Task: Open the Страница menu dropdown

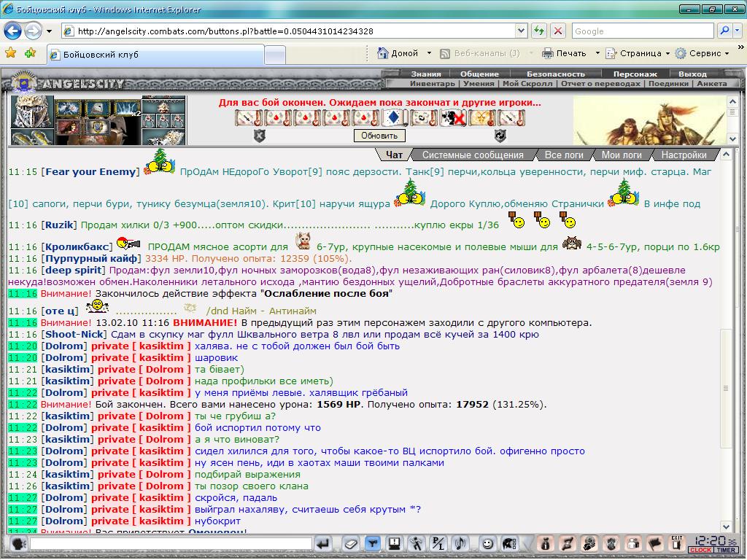Action: point(667,53)
